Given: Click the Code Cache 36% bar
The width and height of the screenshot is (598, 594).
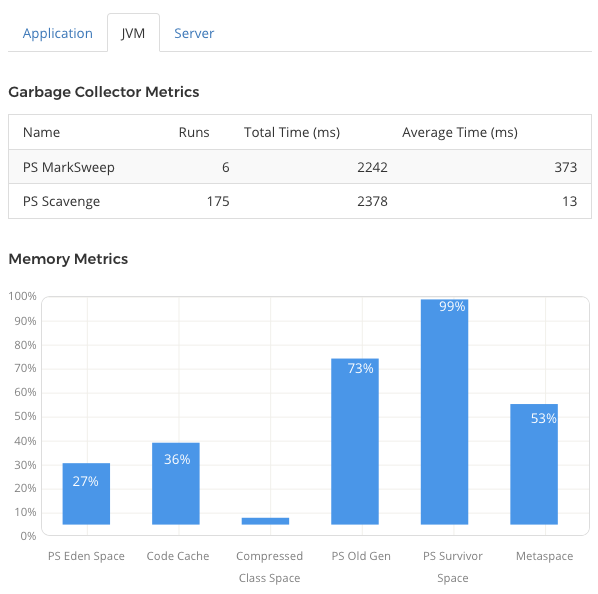Looking at the screenshot, I should 176,483.
